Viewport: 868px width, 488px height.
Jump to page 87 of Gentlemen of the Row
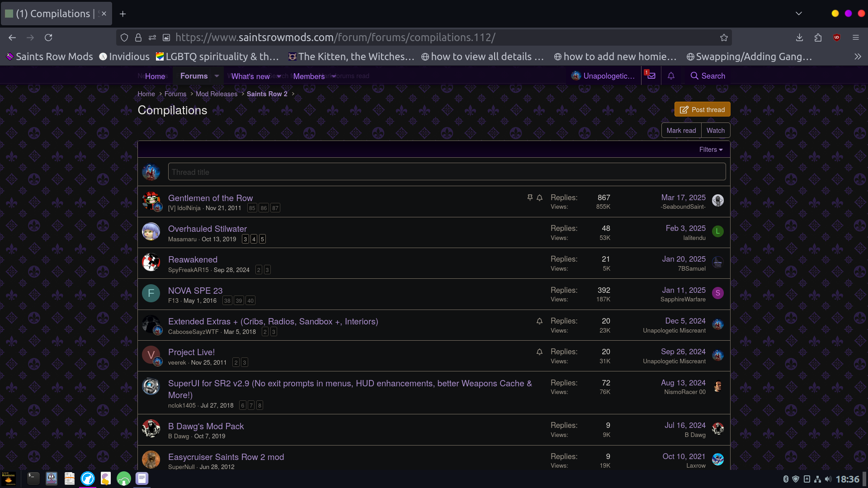pos(275,208)
